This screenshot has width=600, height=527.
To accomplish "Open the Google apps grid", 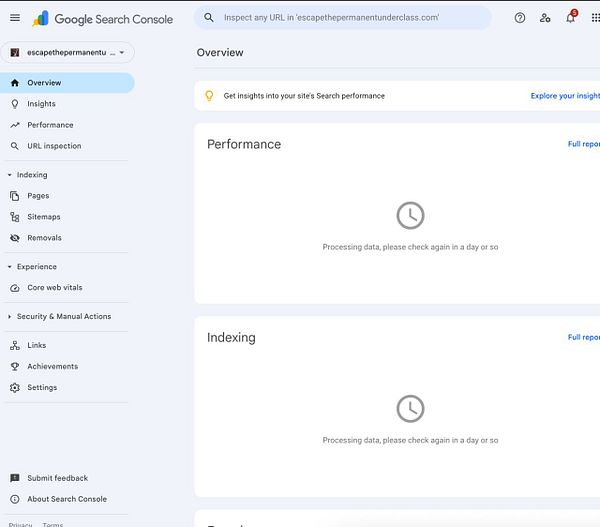I will [x=595, y=18].
